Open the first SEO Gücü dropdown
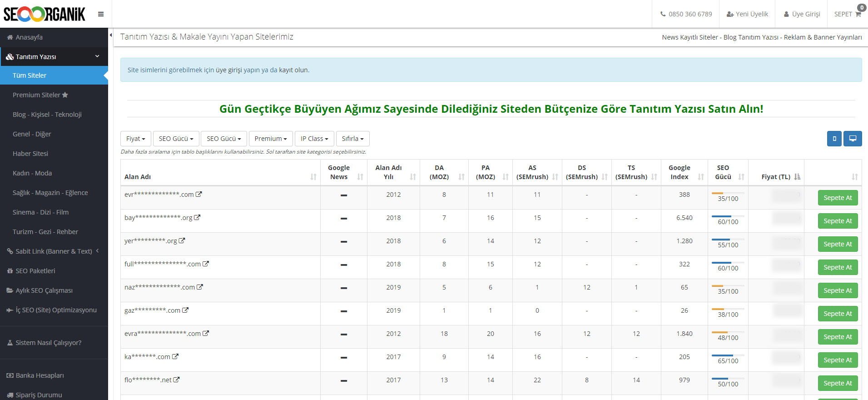The height and width of the screenshot is (400, 868). [176, 139]
